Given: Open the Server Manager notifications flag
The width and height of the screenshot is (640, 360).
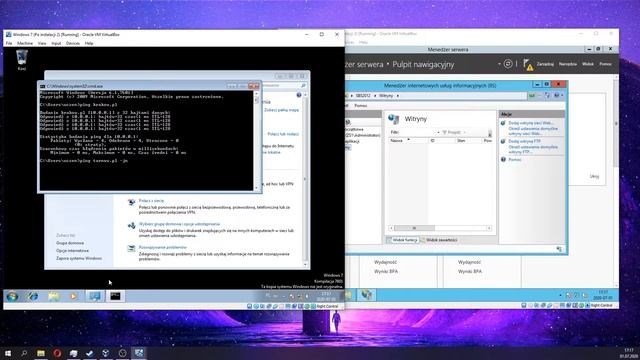Looking at the screenshot, I should [528, 64].
